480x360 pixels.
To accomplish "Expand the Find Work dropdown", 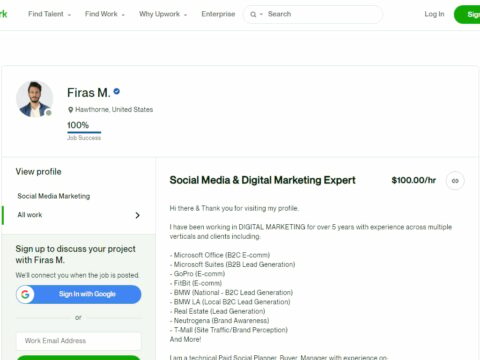I will tap(105, 14).
